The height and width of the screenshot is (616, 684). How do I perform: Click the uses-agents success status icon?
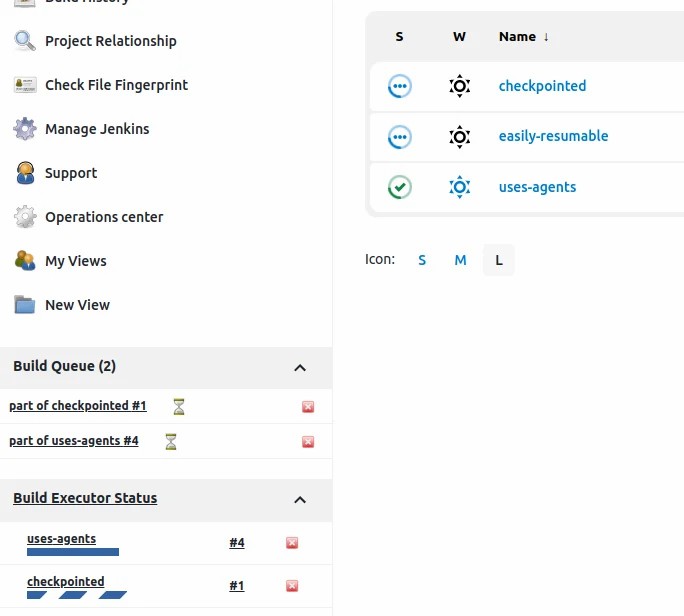coord(400,187)
